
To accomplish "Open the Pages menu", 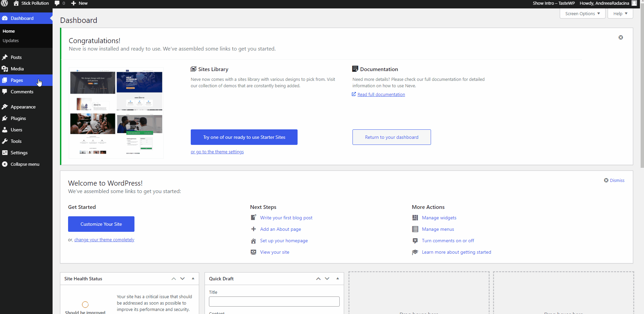I will (26, 80).
